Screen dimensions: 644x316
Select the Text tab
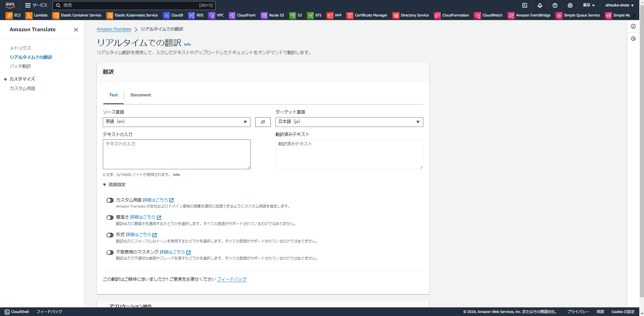click(x=114, y=95)
